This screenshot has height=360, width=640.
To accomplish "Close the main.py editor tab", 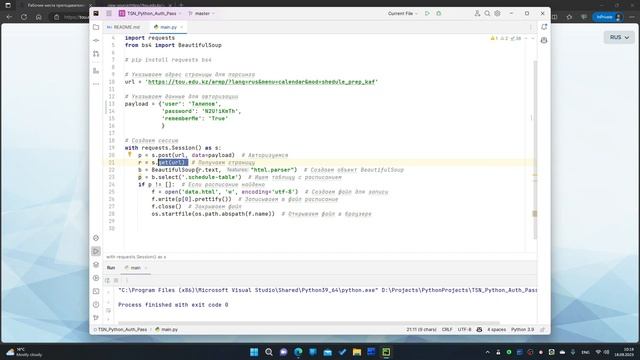I will (182, 27).
